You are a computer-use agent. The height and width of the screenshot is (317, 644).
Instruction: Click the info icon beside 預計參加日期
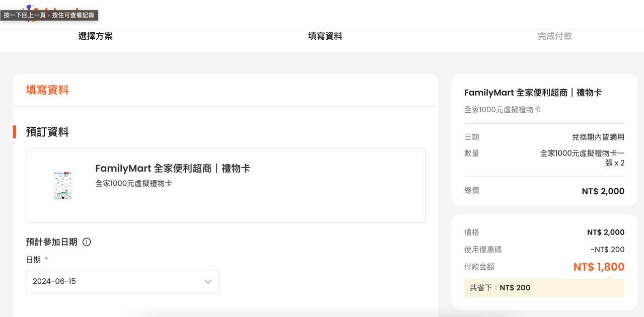(87, 242)
